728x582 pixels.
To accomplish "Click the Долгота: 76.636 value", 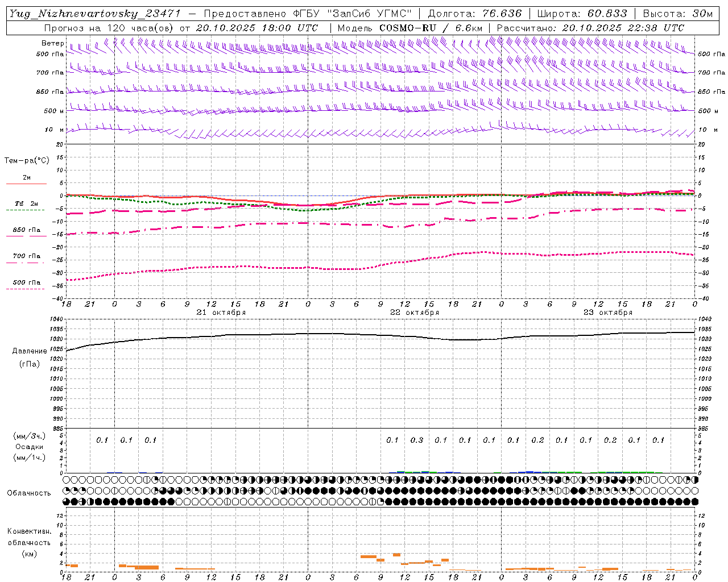I will pyautogui.click(x=474, y=13).
